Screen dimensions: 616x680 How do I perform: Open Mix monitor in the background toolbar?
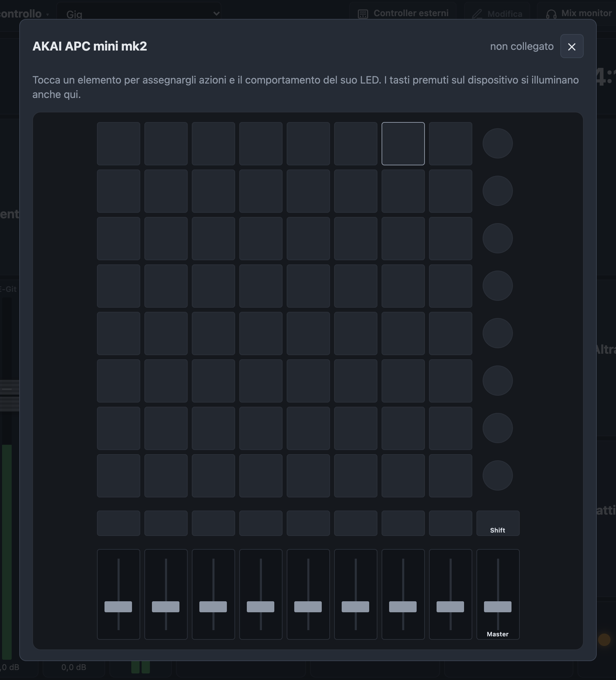coord(578,14)
